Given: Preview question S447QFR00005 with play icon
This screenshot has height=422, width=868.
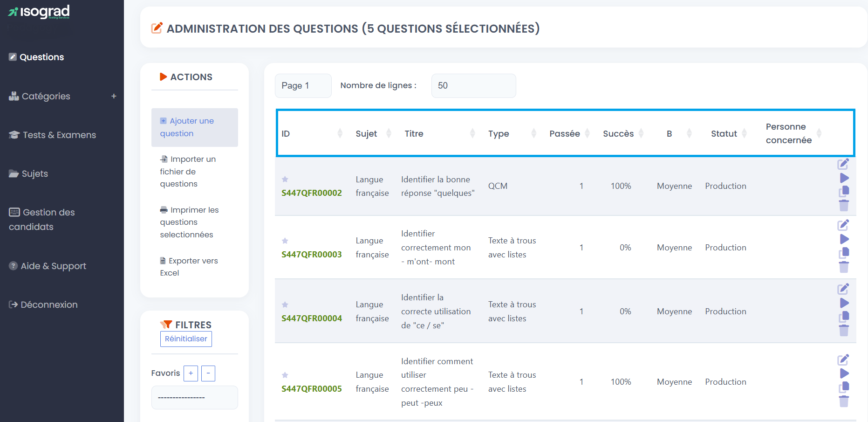Looking at the screenshot, I should point(844,374).
